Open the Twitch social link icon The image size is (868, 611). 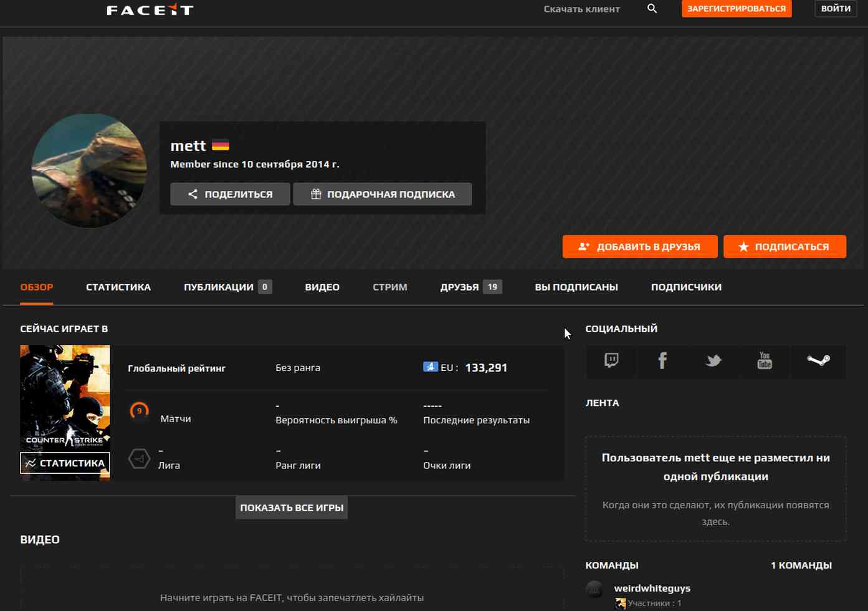(611, 360)
